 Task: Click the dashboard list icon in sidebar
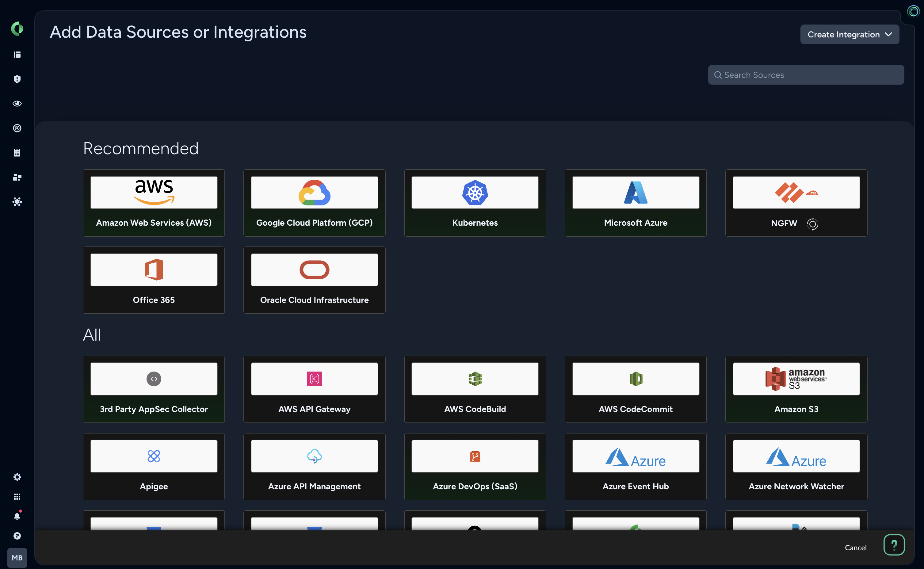point(17,55)
